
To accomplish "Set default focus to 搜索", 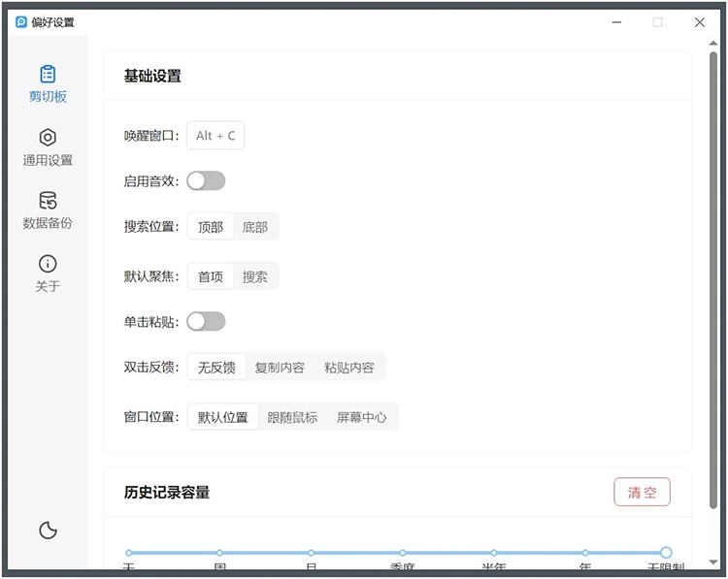I will point(255,276).
